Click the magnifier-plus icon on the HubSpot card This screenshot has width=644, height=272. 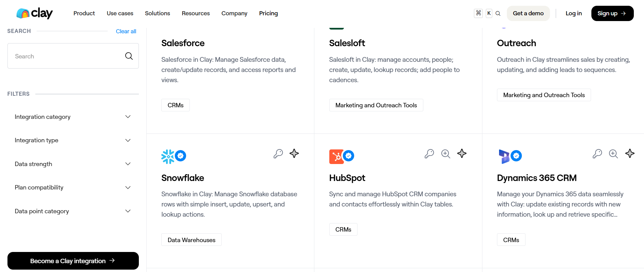(445, 154)
